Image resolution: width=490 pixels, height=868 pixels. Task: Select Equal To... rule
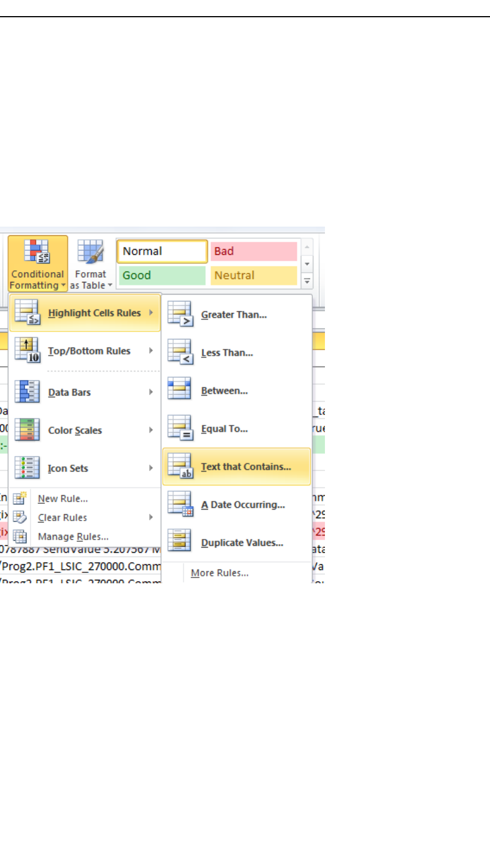point(236,429)
